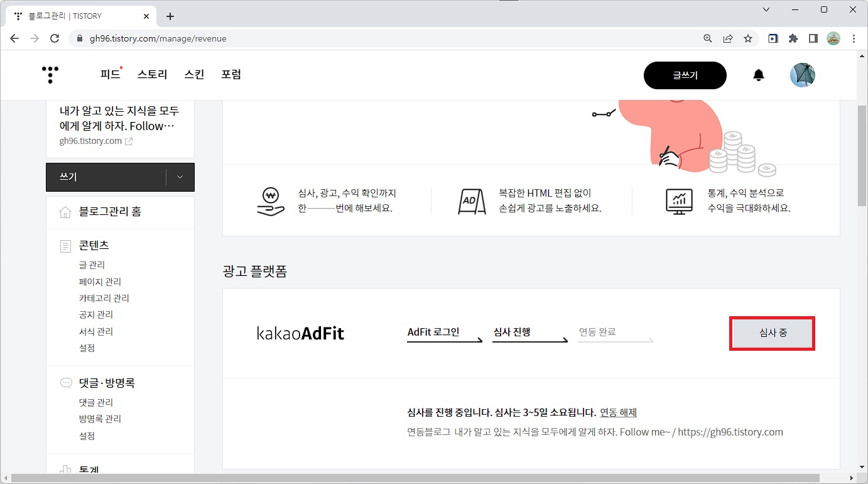Viewport: 868px width, 484px height.
Task: Click the won-coin hand icon
Action: [271, 201]
